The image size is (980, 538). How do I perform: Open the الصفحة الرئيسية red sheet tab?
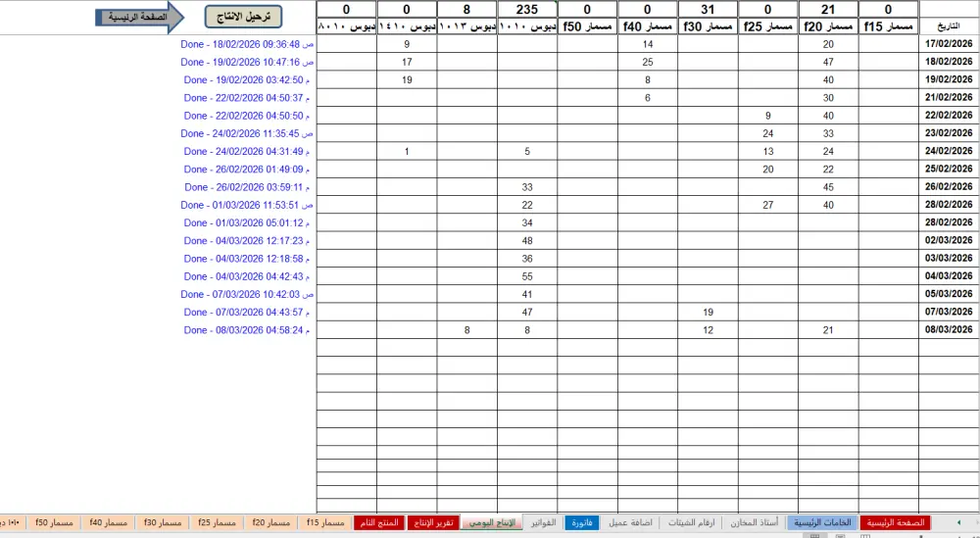[x=895, y=522]
